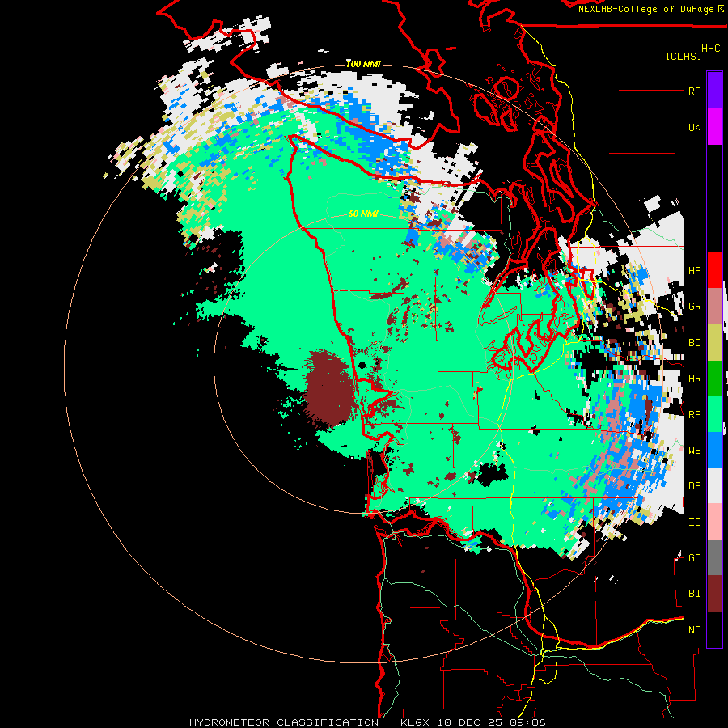Image resolution: width=728 pixels, height=728 pixels.
Task: Click the GR legend label
Action: (x=694, y=307)
